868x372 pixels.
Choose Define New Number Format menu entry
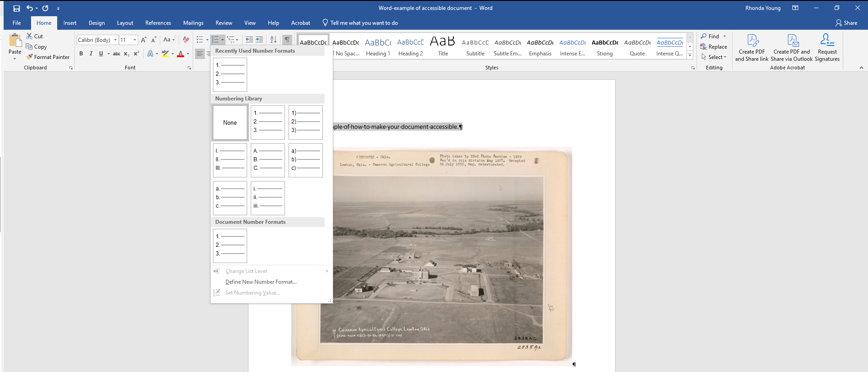[x=261, y=282]
